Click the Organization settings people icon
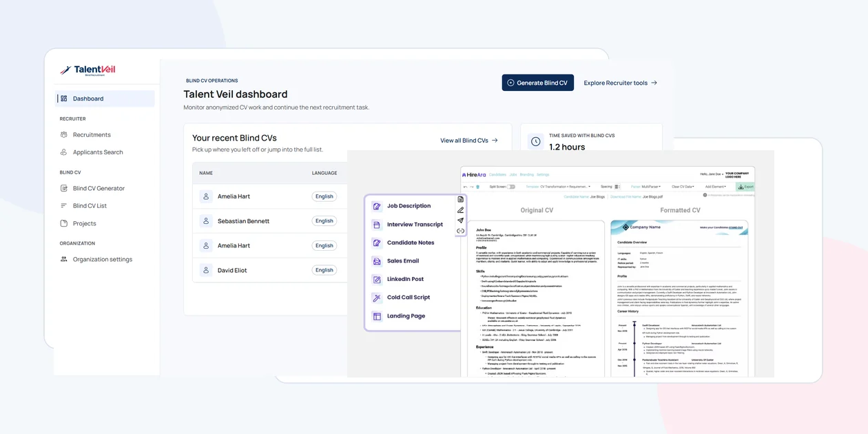868x434 pixels. point(64,260)
